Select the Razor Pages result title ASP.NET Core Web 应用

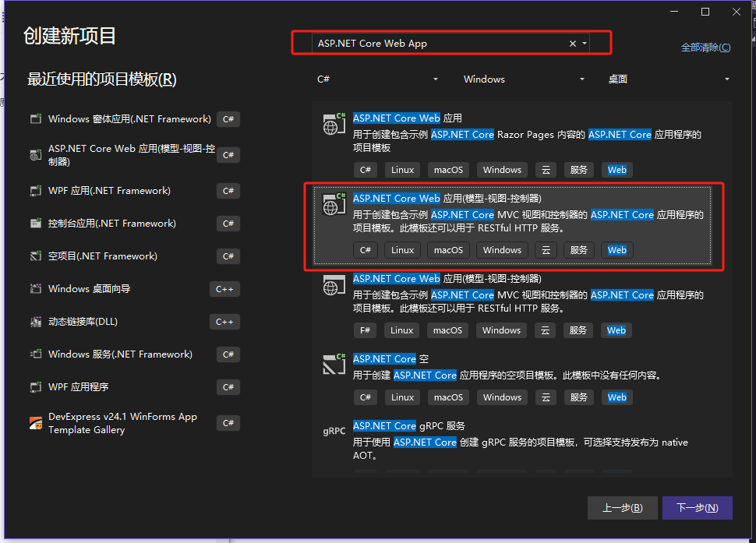[x=408, y=118]
